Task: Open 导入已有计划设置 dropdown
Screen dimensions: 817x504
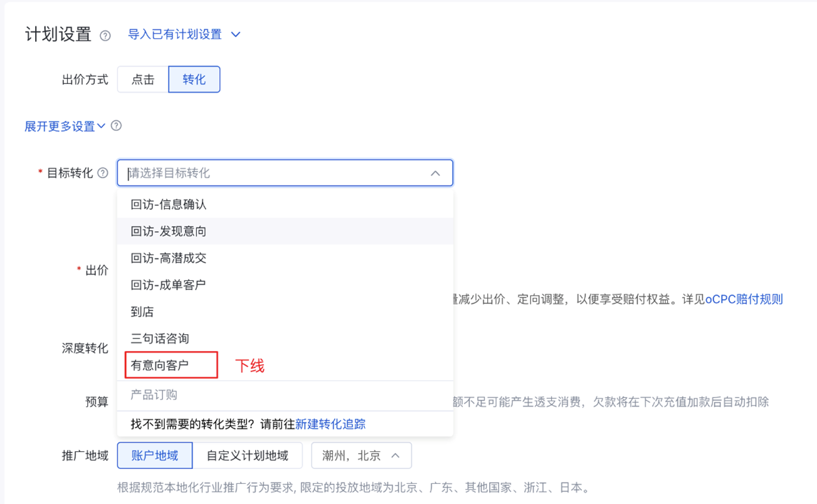Action: [184, 34]
